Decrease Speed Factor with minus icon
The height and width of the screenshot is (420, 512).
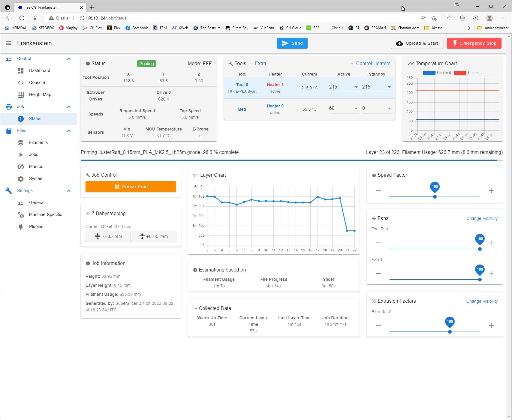[378, 190]
